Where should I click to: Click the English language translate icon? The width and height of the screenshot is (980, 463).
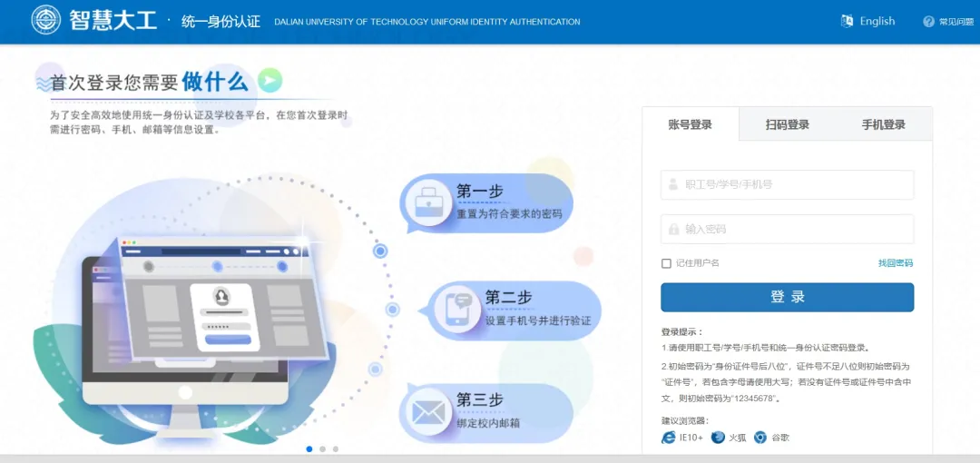[847, 21]
